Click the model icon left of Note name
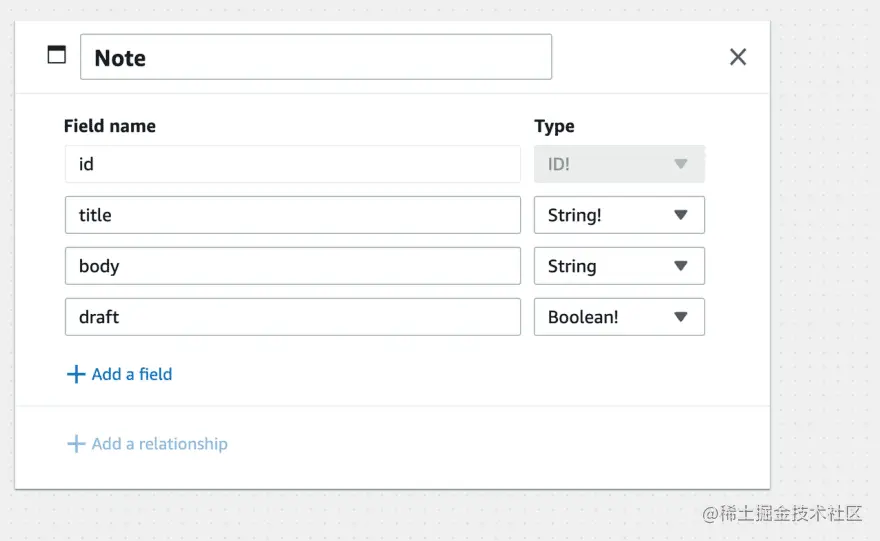880x541 pixels. point(57,55)
